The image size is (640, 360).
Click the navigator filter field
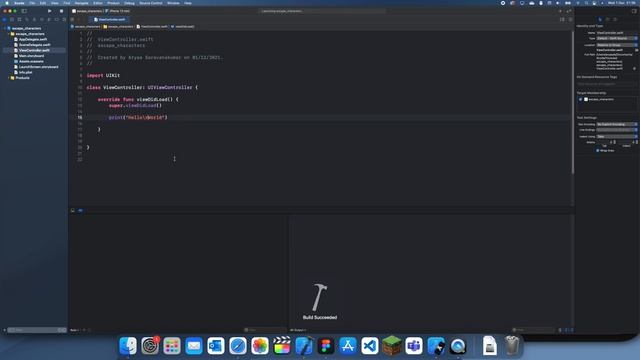[x=37, y=330]
